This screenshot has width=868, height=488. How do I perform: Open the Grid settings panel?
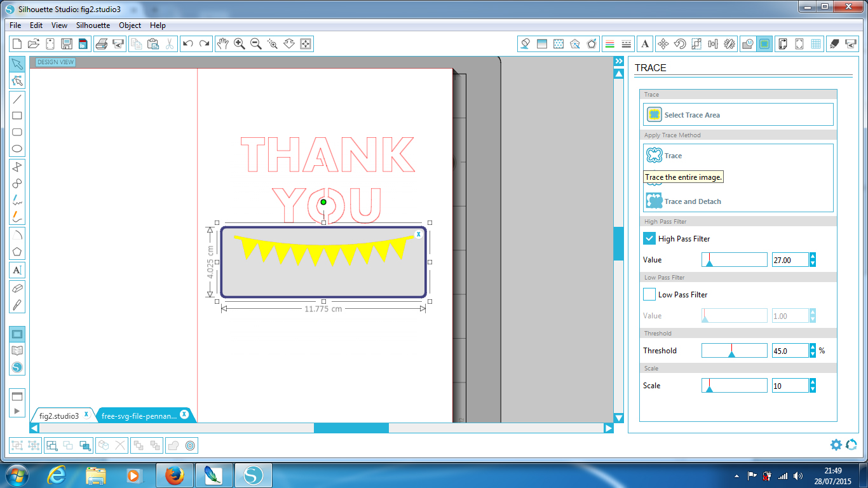click(817, 44)
